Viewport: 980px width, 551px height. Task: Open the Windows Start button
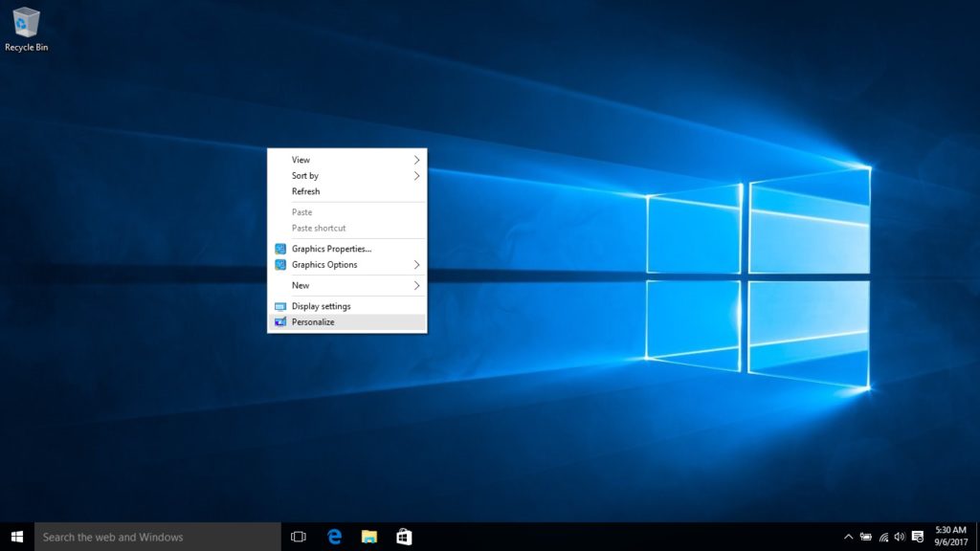pos(17,537)
